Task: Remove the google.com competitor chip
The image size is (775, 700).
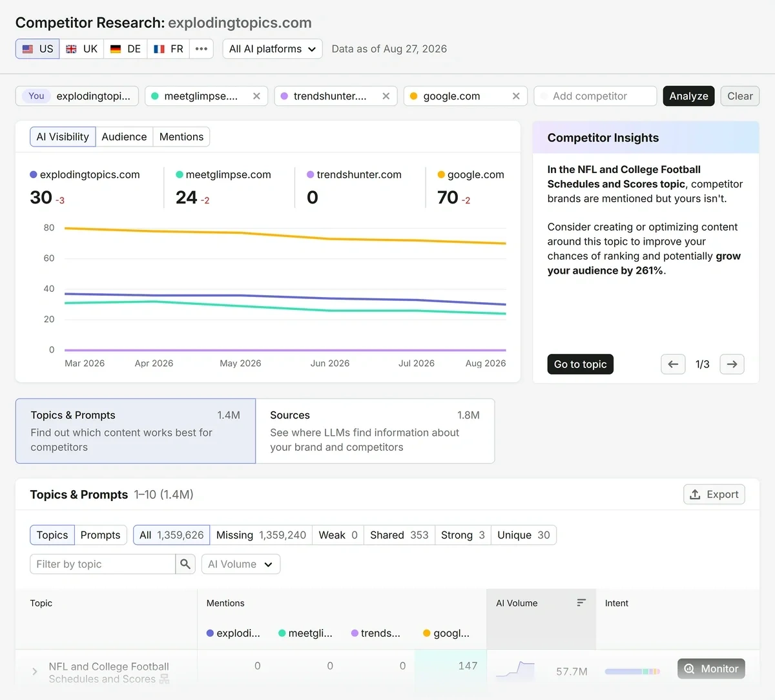Action: [x=516, y=96]
